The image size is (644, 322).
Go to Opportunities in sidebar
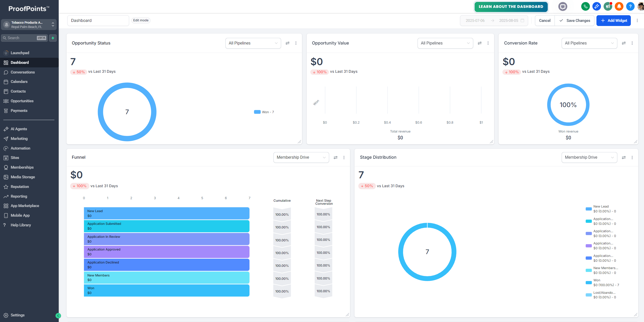tap(22, 101)
